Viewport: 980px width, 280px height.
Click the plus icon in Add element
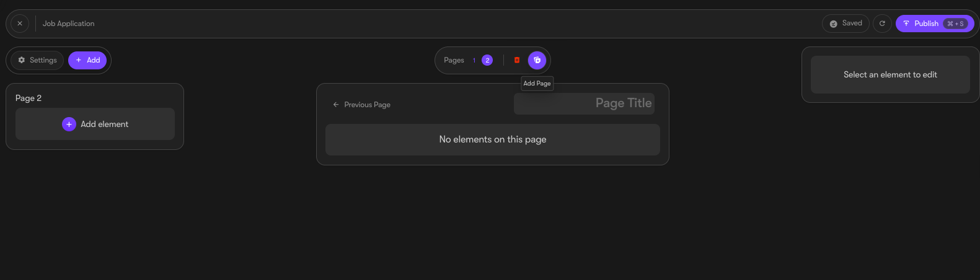coord(69,124)
